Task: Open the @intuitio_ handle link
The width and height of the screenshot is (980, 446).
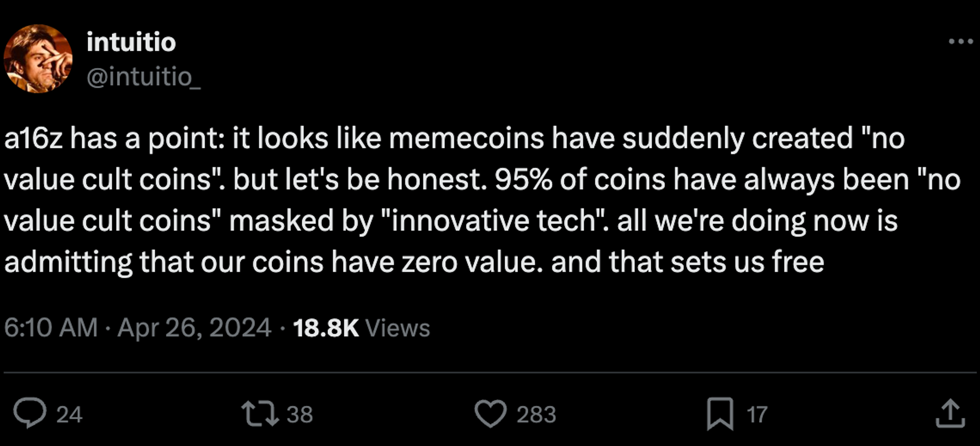Action: coord(144,77)
